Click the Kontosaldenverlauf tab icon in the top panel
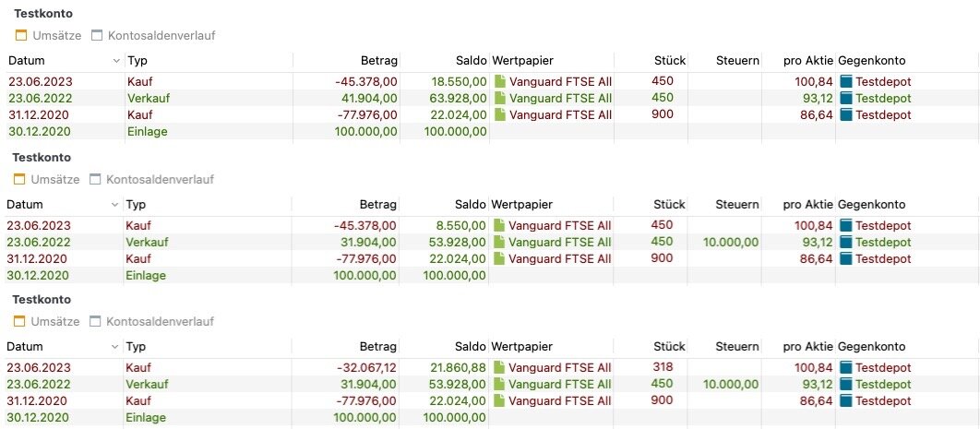Screen dimensions: 980x429 98,36
